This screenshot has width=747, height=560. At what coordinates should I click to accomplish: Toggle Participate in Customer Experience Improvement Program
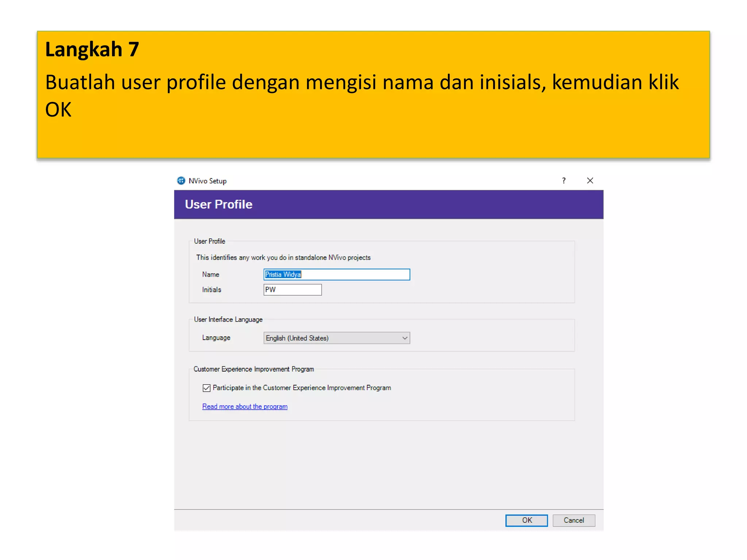click(x=206, y=388)
